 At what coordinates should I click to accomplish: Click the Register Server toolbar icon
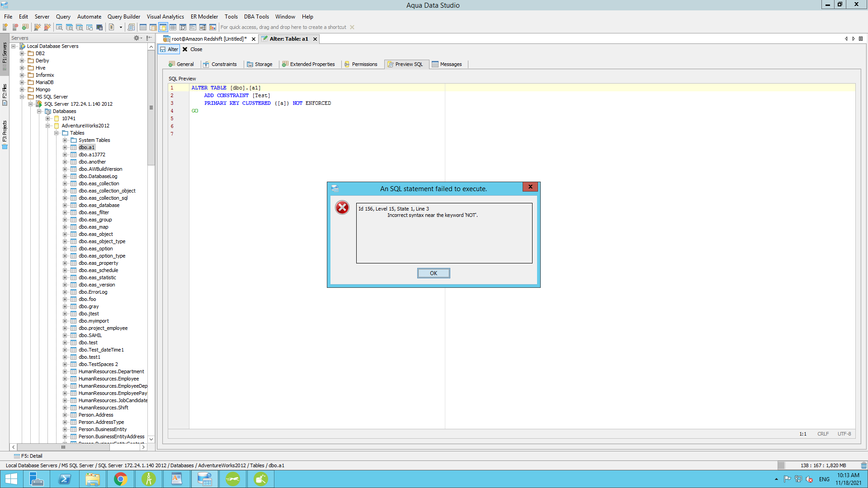pos(5,27)
